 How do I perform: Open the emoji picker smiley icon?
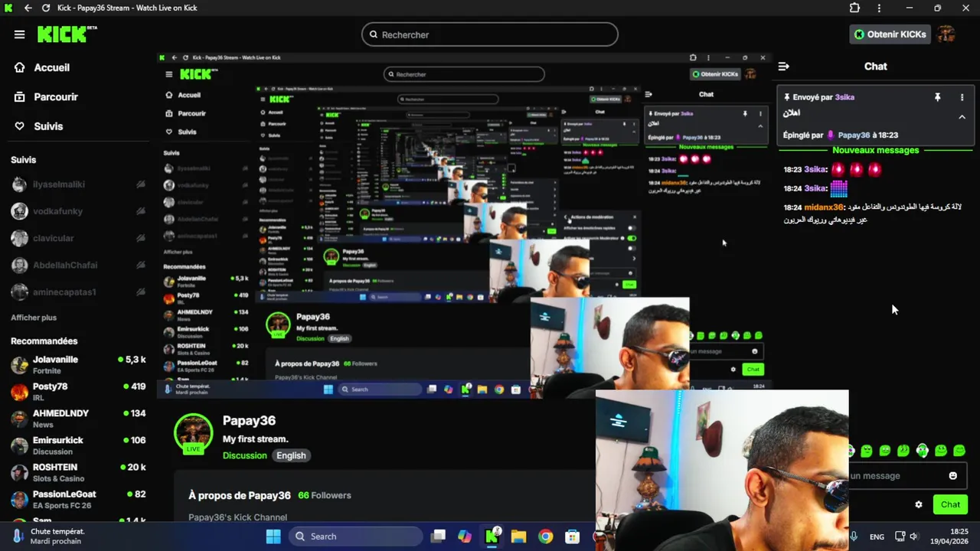(x=952, y=476)
